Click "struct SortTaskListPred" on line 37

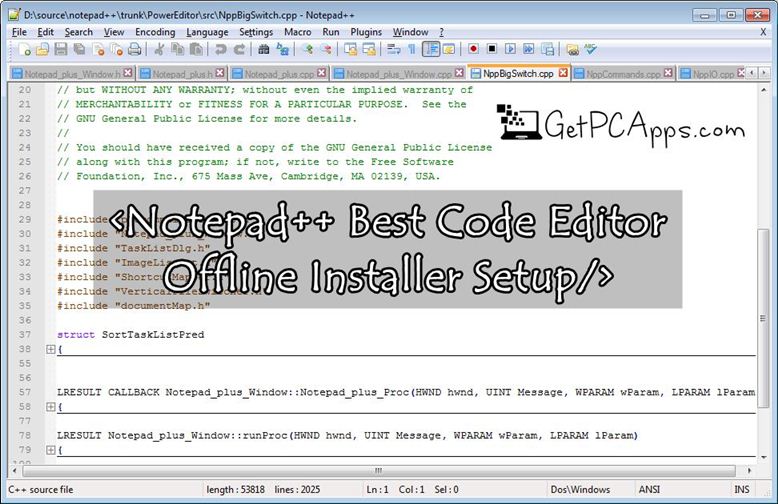[x=130, y=335]
